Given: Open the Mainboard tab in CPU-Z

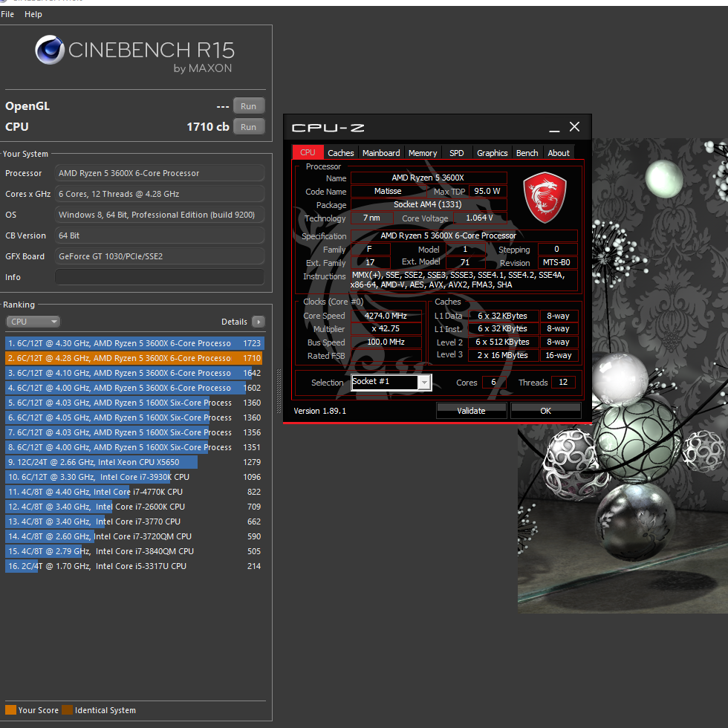Looking at the screenshot, I should point(381,153).
